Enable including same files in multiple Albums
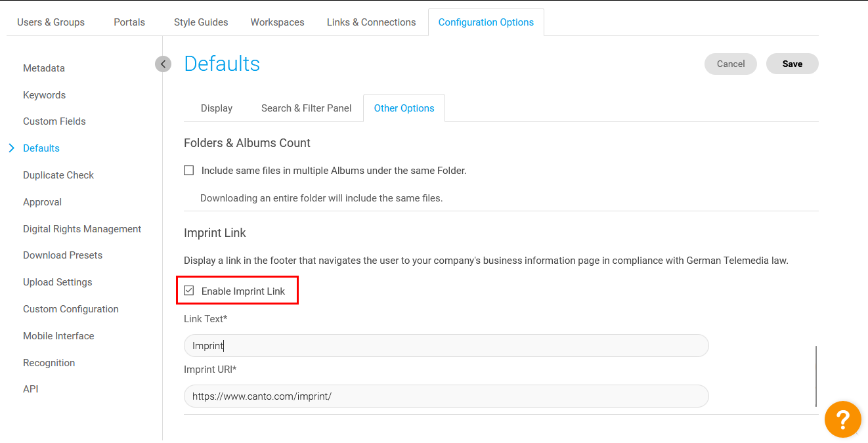This screenshot has height=443, width=868. coord(188,169)
